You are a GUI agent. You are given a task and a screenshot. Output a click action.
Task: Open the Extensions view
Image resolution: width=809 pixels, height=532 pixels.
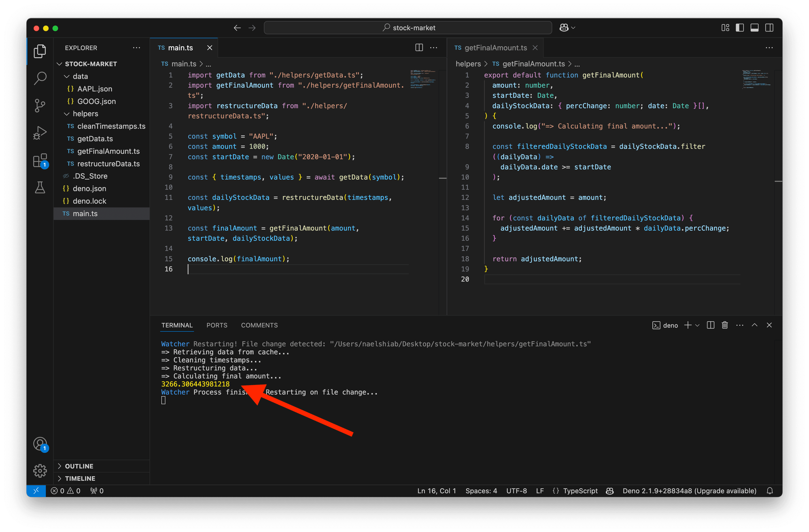click(40, 160)
